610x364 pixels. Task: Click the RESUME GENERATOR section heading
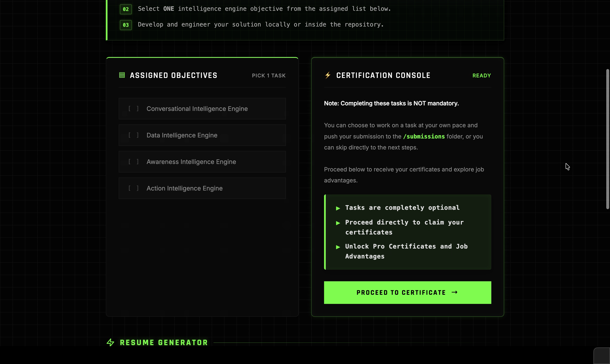click(x=164, y=342)
